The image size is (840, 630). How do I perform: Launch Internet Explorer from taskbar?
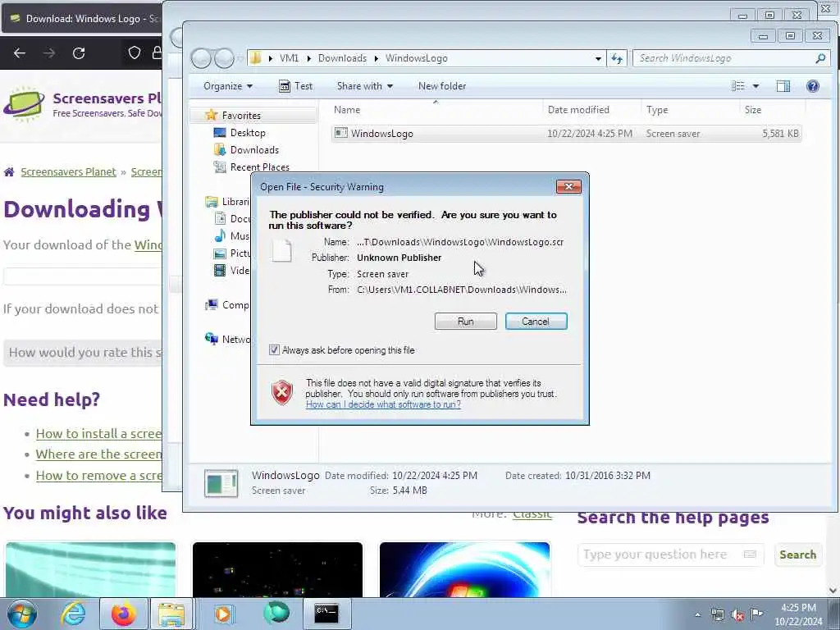(73, 614)
